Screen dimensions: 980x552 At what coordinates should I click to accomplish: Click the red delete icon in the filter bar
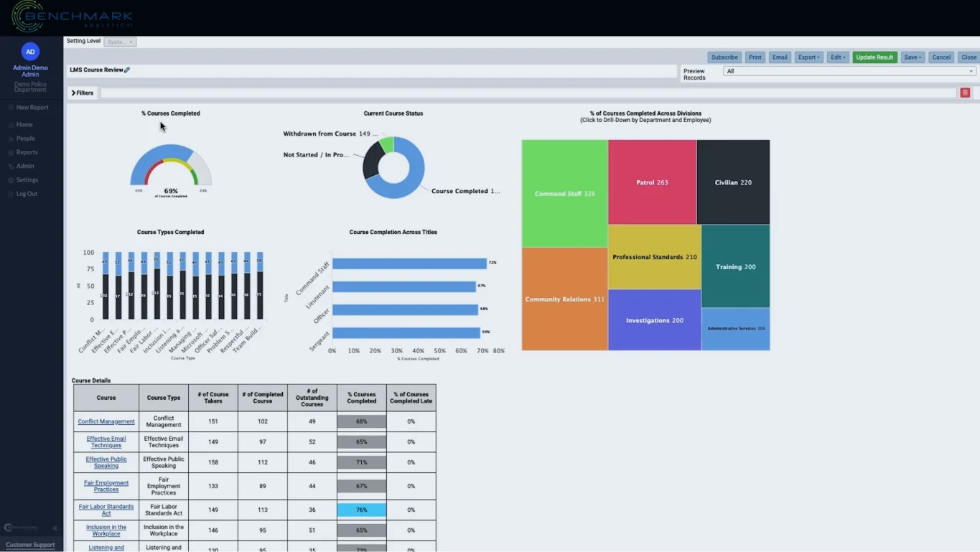click(x=965, y=92)
